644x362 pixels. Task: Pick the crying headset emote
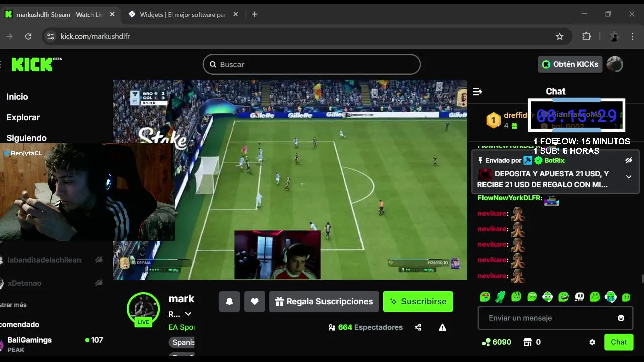click(611, 297)
